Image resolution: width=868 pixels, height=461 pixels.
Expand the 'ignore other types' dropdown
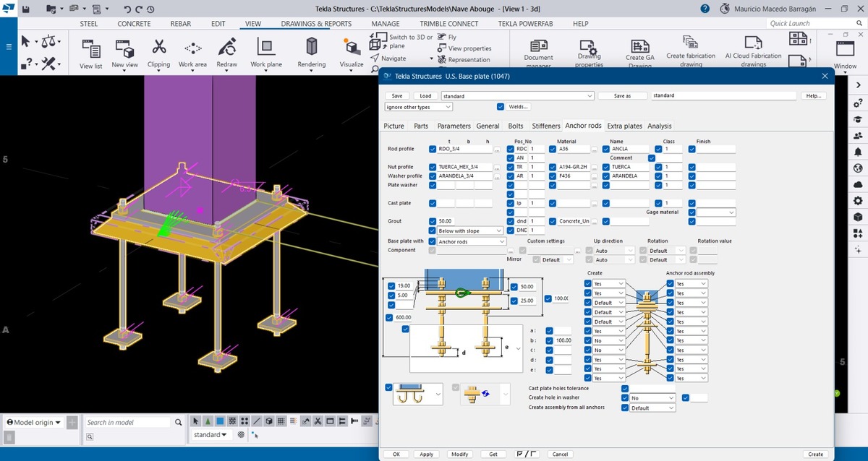tap(419, 107)
